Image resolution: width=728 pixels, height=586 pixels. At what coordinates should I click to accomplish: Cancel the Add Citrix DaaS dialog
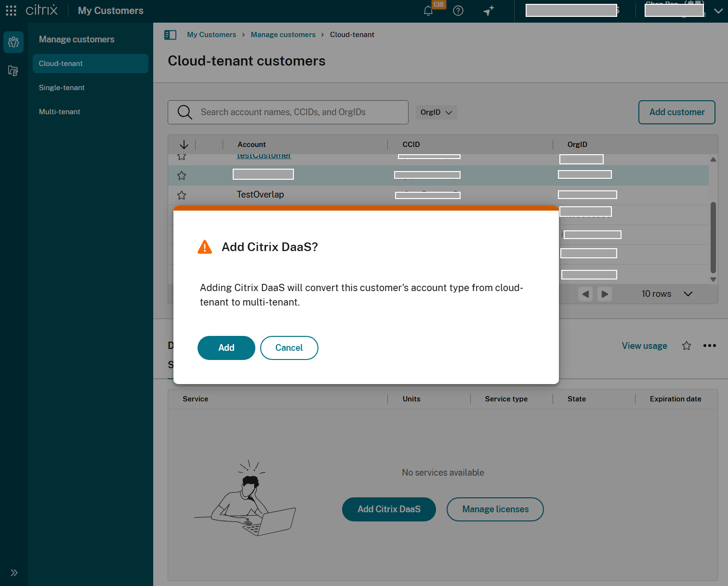(x=289, y=347)
